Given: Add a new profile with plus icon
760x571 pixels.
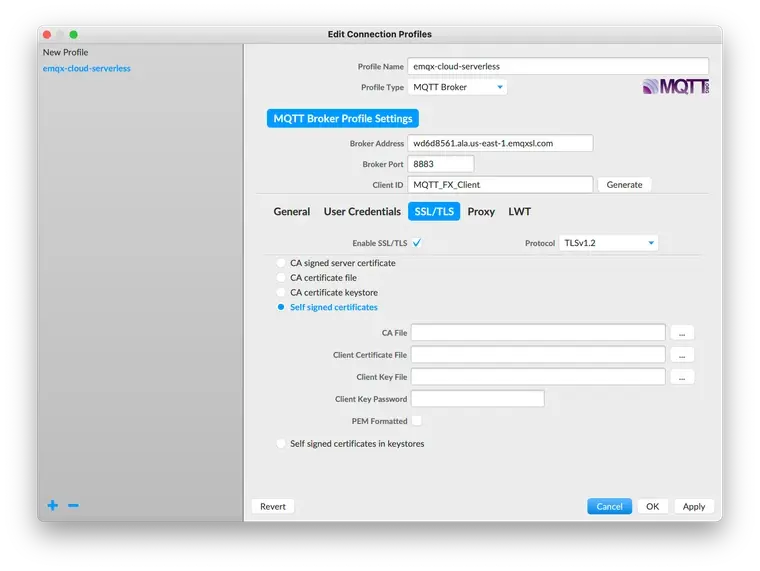Looking at the screenshot, I should point(53,506).
